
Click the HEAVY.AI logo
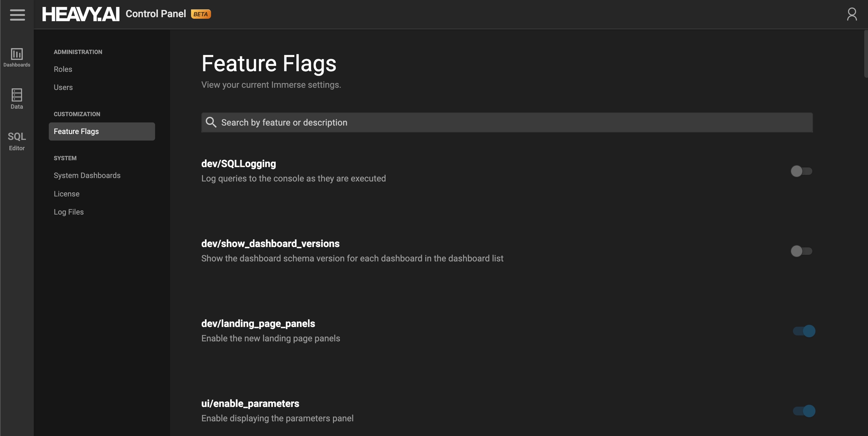pos(81,14)
